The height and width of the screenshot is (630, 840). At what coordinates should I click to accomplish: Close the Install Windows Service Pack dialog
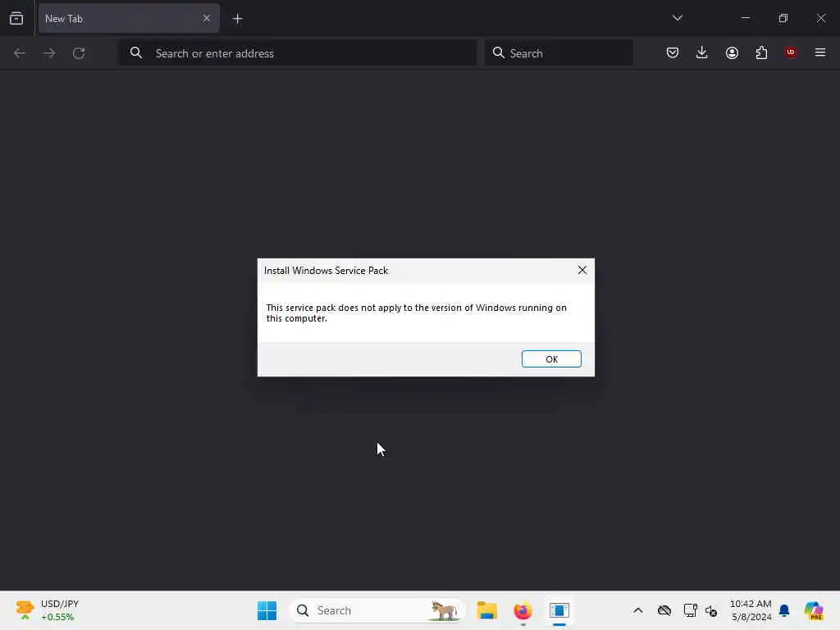tap(582, 270)
